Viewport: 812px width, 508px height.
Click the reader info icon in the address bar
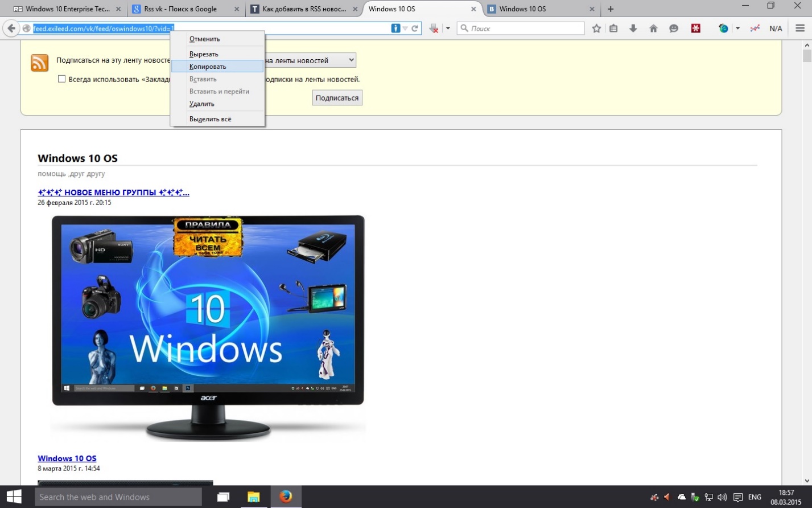coord(395,28)
